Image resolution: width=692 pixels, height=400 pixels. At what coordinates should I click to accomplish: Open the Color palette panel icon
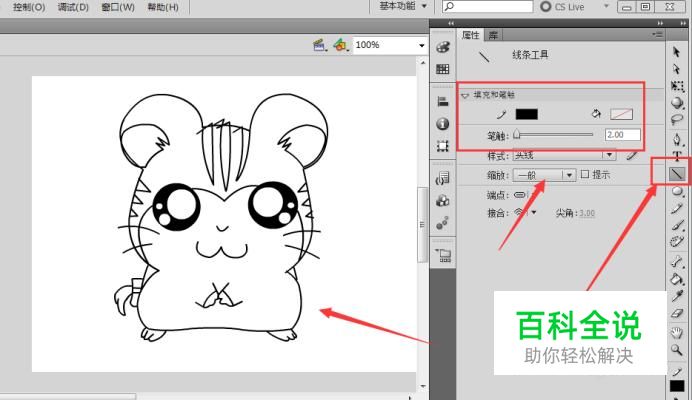click(x=443, y=47)
